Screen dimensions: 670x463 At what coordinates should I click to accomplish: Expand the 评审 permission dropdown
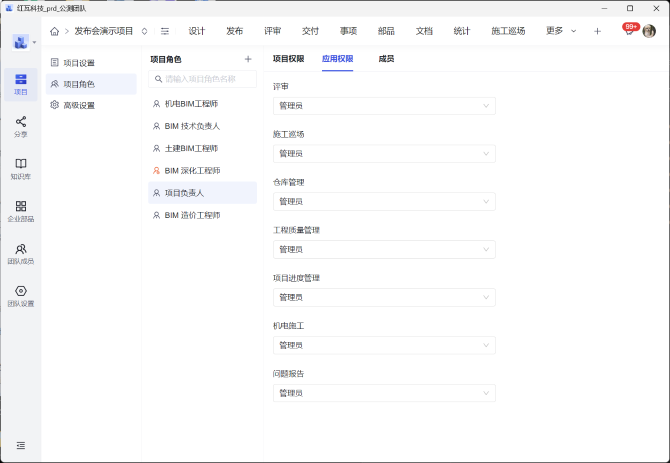384,105
